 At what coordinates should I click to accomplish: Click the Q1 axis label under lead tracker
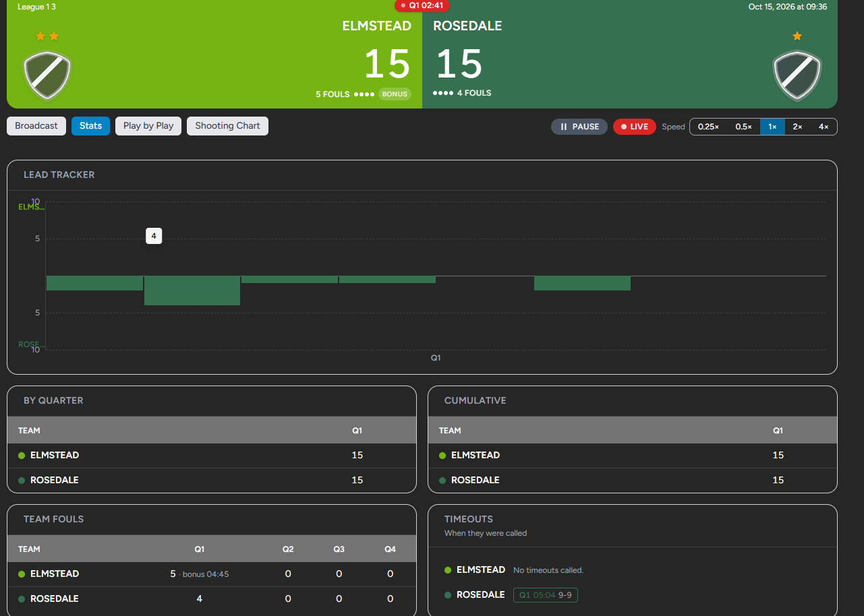(x=436, y=358)
